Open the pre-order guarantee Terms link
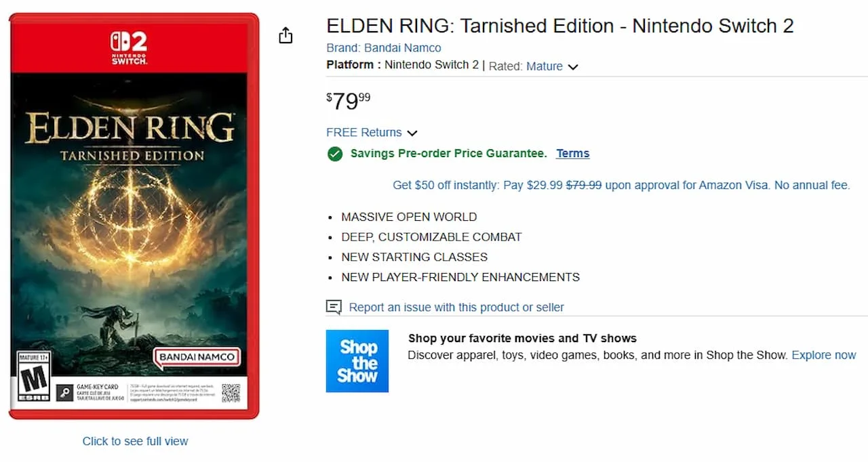868x462 pixels. (x=572, y=153)
